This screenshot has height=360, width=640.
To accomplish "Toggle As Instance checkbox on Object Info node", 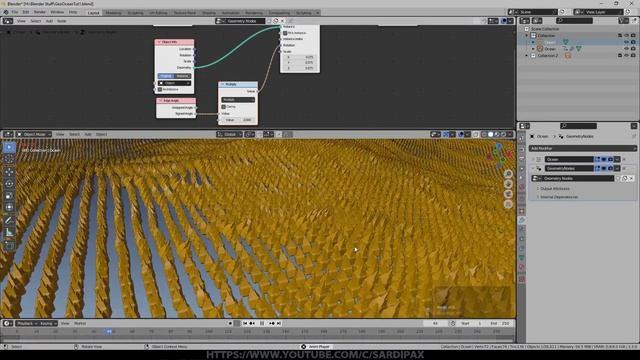I will 160,89.
